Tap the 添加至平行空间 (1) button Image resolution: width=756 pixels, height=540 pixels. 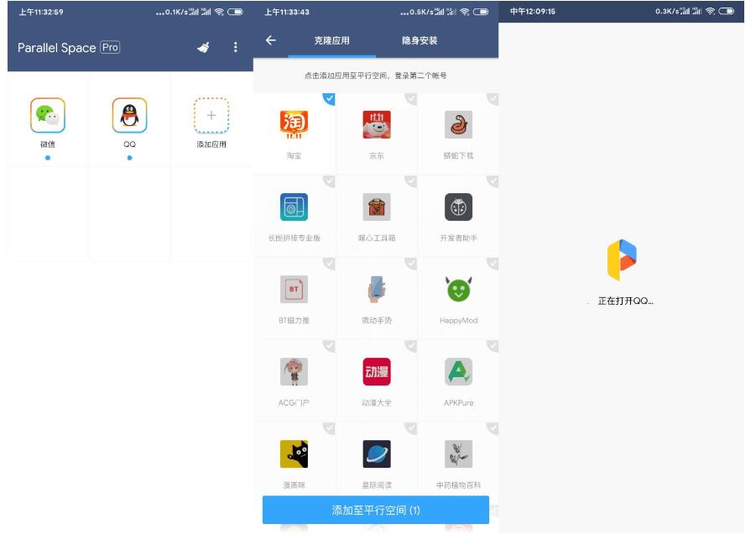pyautogui.click(x=376, y=510)
